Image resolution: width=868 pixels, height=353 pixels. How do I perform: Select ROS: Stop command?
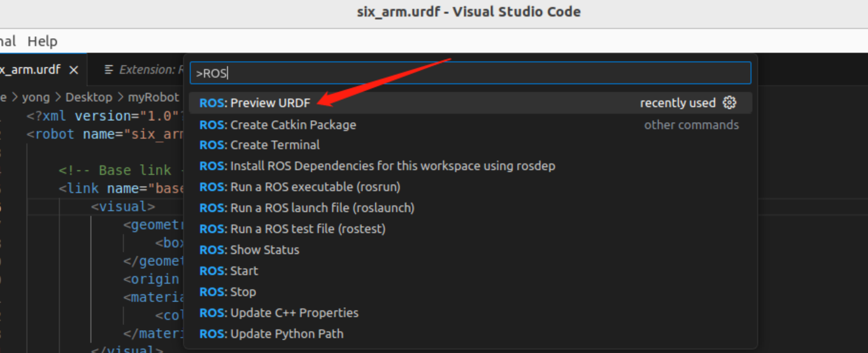click(470, 292)
